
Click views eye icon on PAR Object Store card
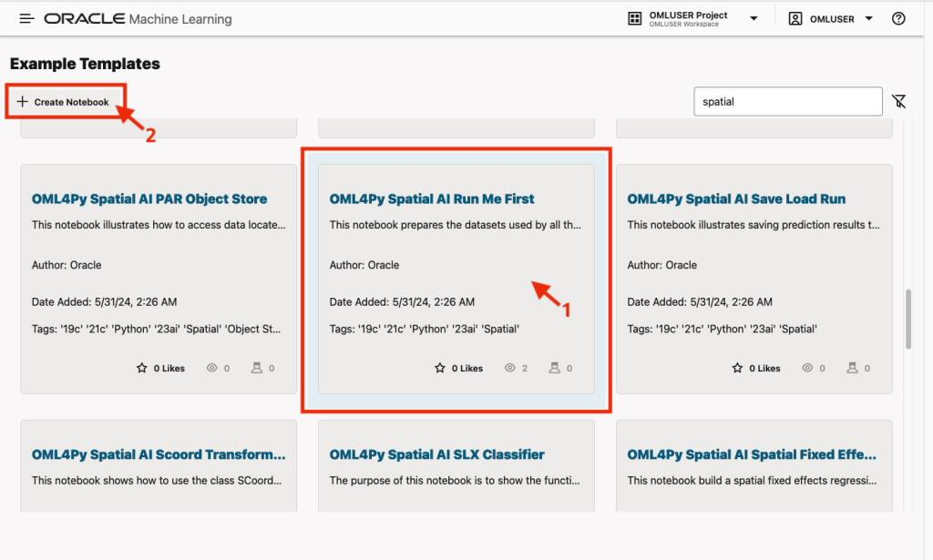point(211,368)
